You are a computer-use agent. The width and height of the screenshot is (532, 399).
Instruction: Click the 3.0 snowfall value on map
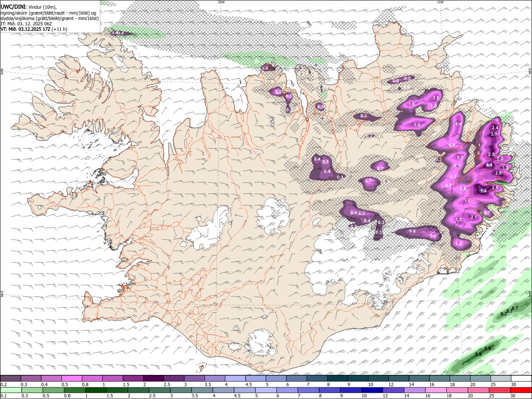(x=494, y=134)
